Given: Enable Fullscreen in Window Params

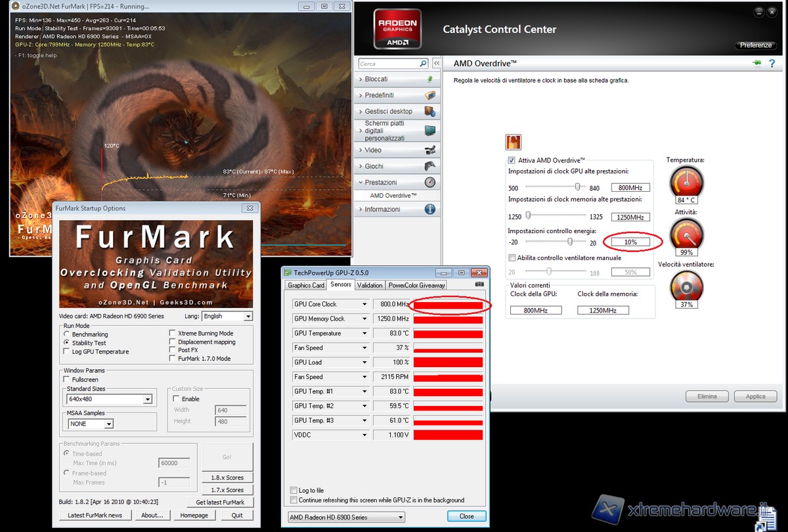Looking at the screenshot, I should click(66, 380).
